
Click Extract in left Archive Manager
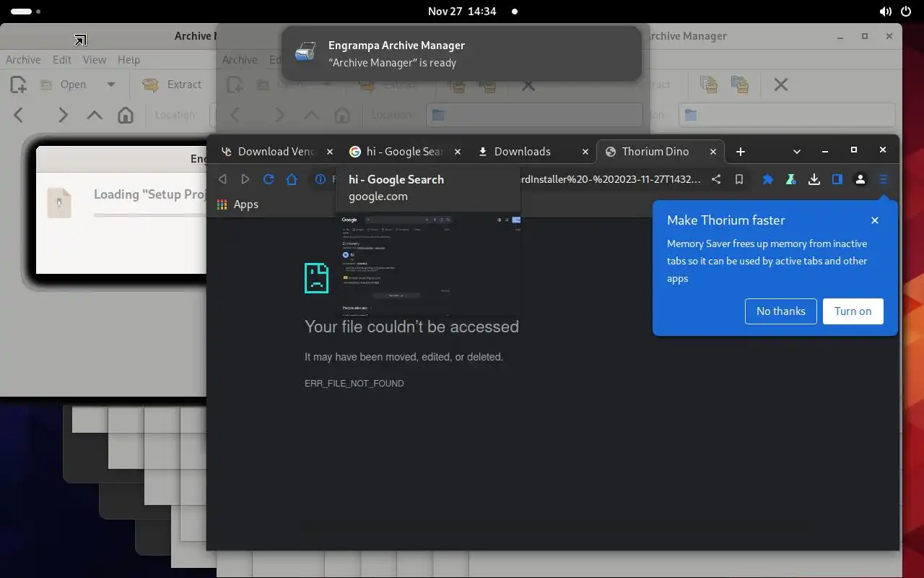click(172, 85)
